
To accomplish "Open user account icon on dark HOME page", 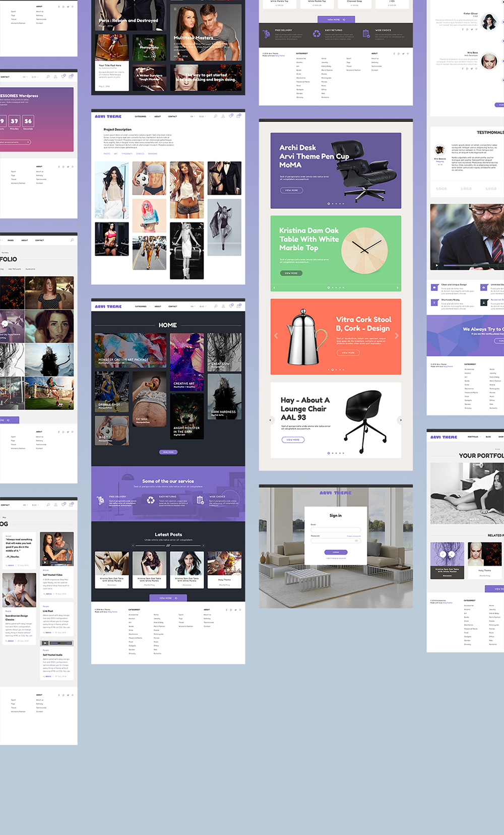I will point(223,306).
